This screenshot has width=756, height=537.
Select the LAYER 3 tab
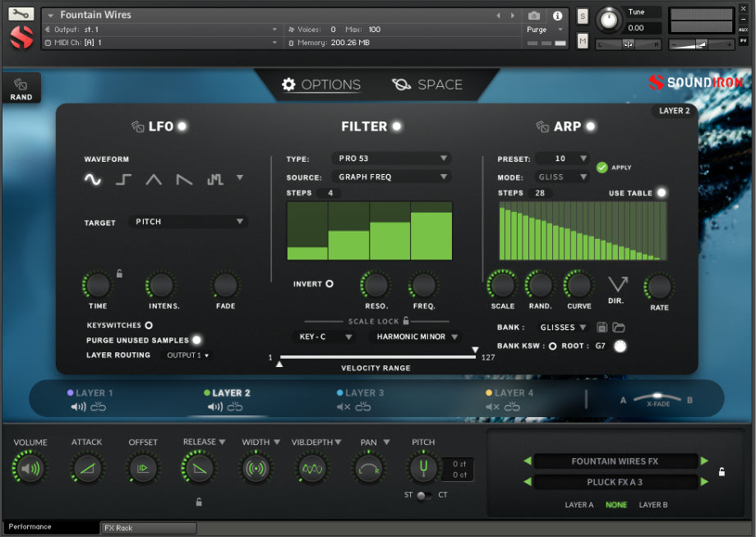coord(360,393)
